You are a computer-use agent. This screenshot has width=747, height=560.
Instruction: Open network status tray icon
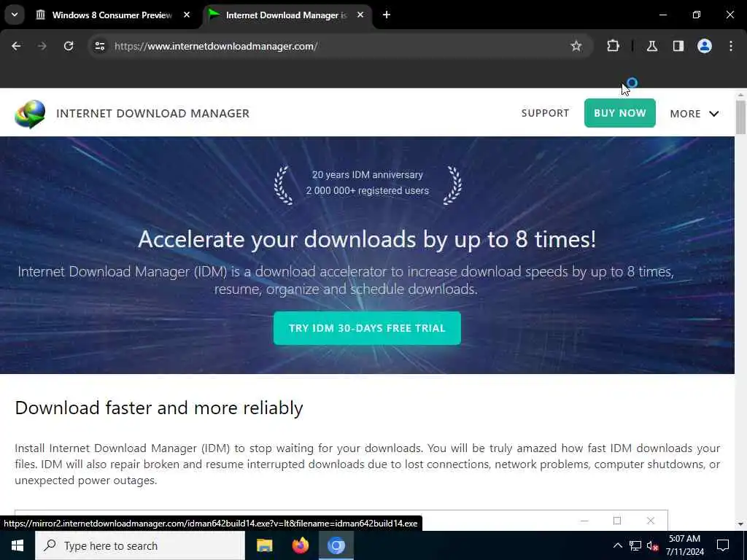pyautogui.click(x=635, y=545)
